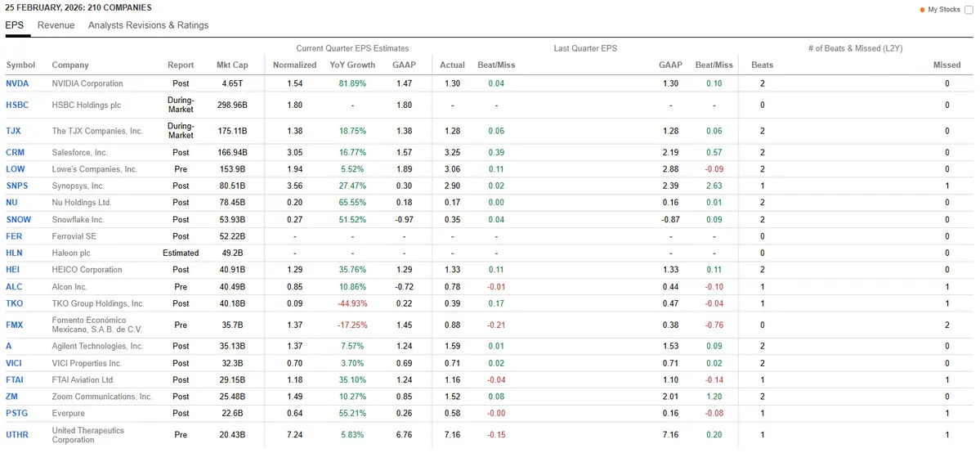The height and width of the screenshot is (453, 980).
Task: Sort by the Symbol column header
Action: click(x=20, y=65)
